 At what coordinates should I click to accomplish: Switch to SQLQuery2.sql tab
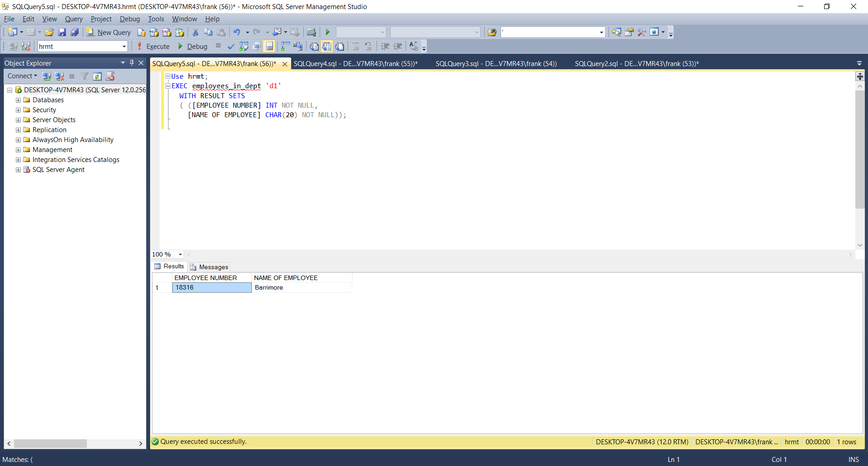coord(637,64)
